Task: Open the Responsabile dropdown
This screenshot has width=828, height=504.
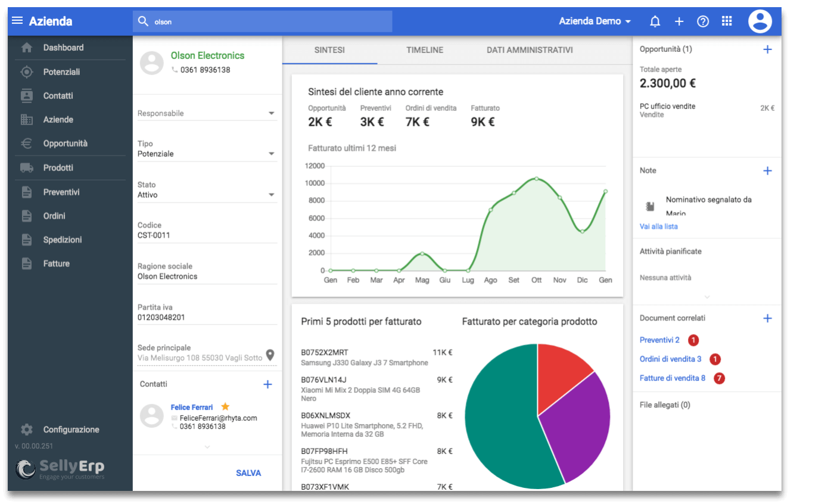Action: pyautogui.click(x=207, y=113)
